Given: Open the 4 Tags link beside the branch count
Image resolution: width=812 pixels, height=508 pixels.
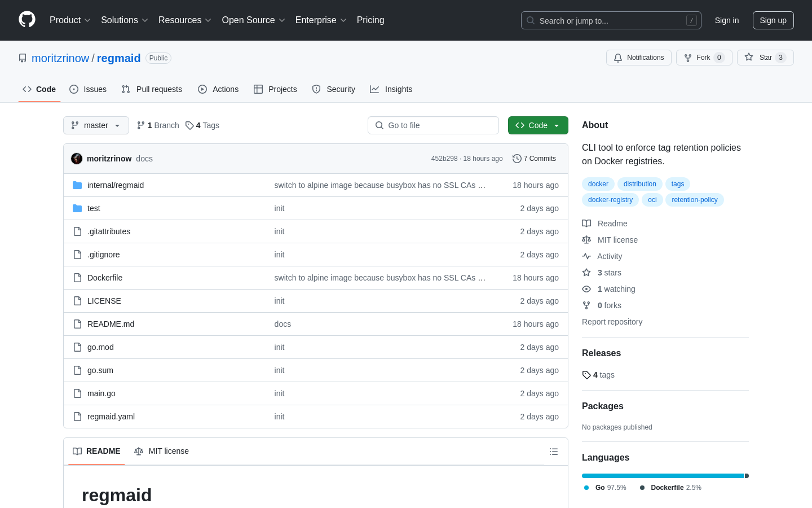Looking at the screenshot, I should click(202, 125).
